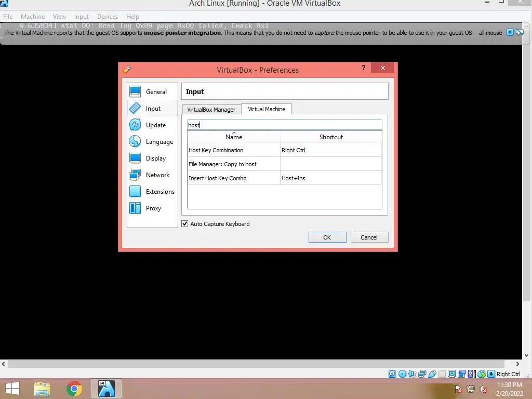The image size is (532, 399).
Task: Click the virtualization CPU features icon
Action: pyautogui.click(x=471, y=374)
